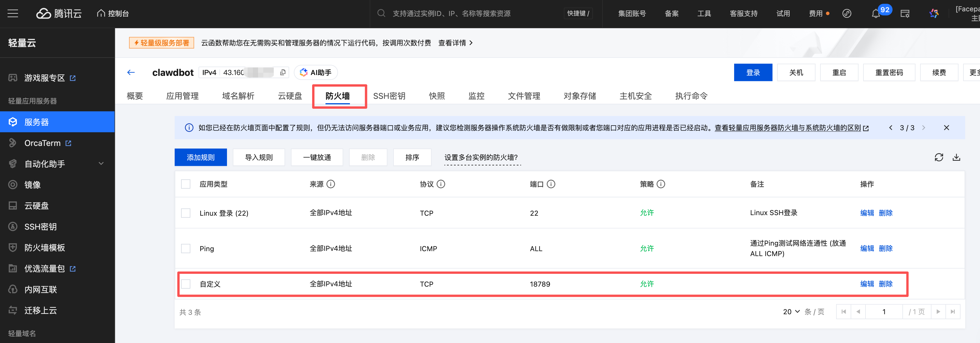Screen dimensions: 980x343
Task: Switch to the SSH密钥 tab
Action: 389,96
